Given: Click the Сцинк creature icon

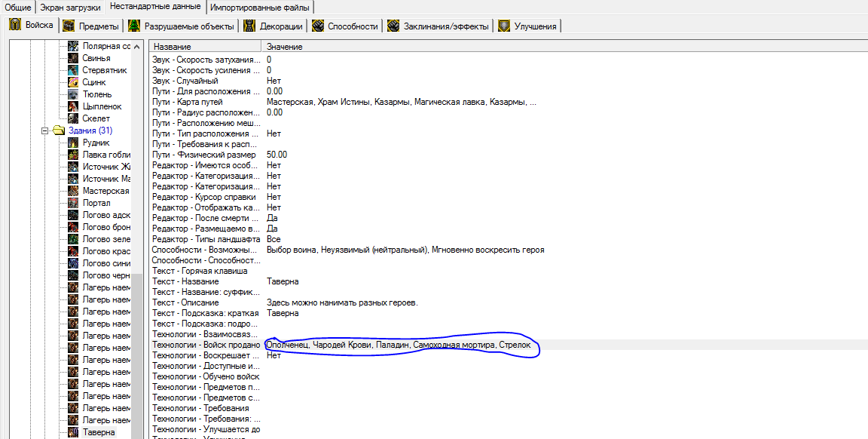Looking at the screenshot, I should [x=73, y=82].
